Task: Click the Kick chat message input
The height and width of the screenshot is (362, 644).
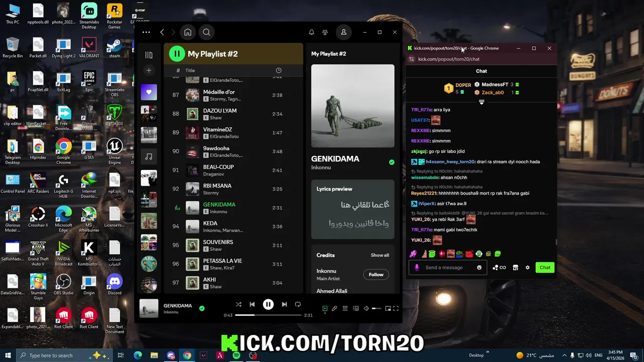Action: (447, 267)
